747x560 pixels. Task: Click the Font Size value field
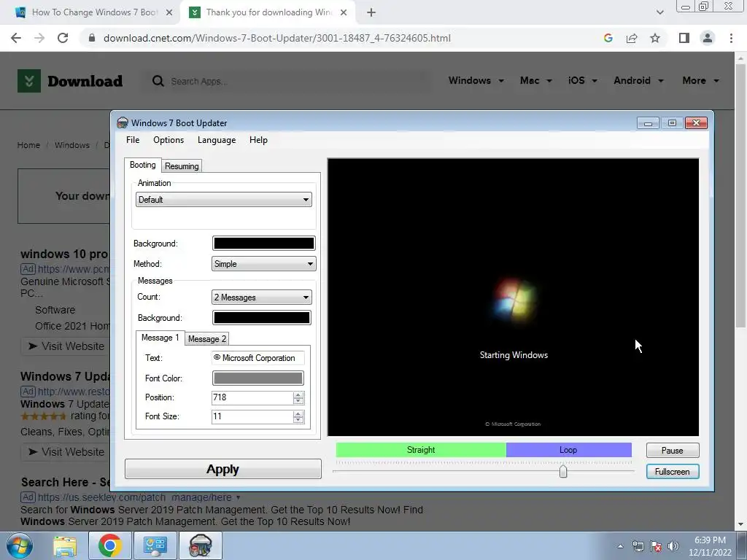[x=252, y=416]
